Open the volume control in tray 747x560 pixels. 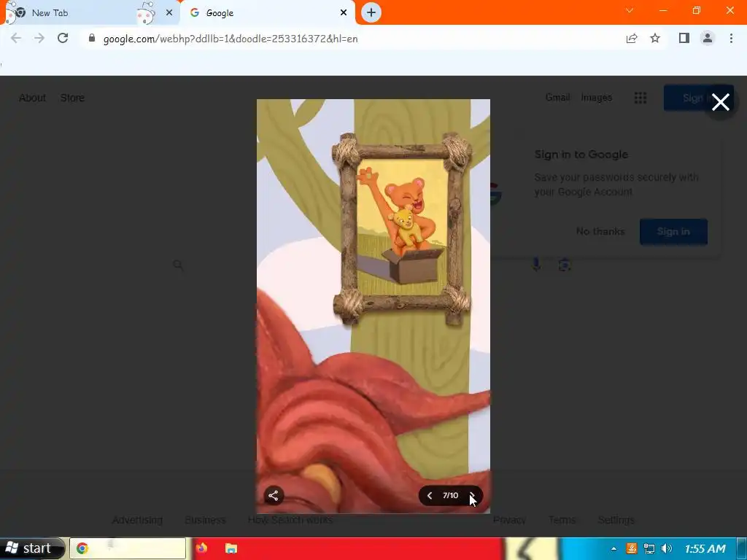(667, 548)
